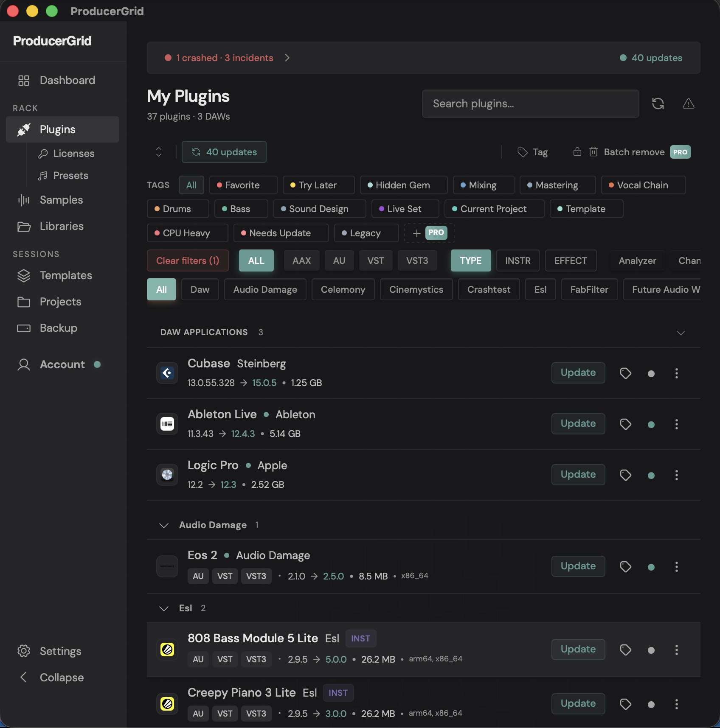Viewport: 720px width, 728px height.
Task: Filter by the Celemony vendor
Action: pos(343,289)
